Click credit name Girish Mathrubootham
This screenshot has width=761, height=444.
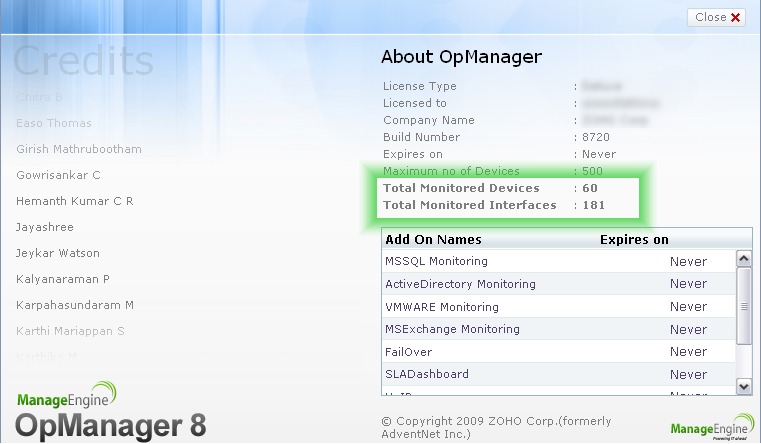tap(79, 149)
